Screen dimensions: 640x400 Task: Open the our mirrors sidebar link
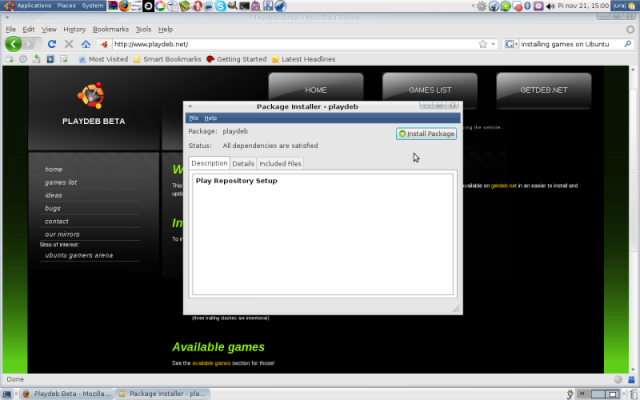point(62,235)
